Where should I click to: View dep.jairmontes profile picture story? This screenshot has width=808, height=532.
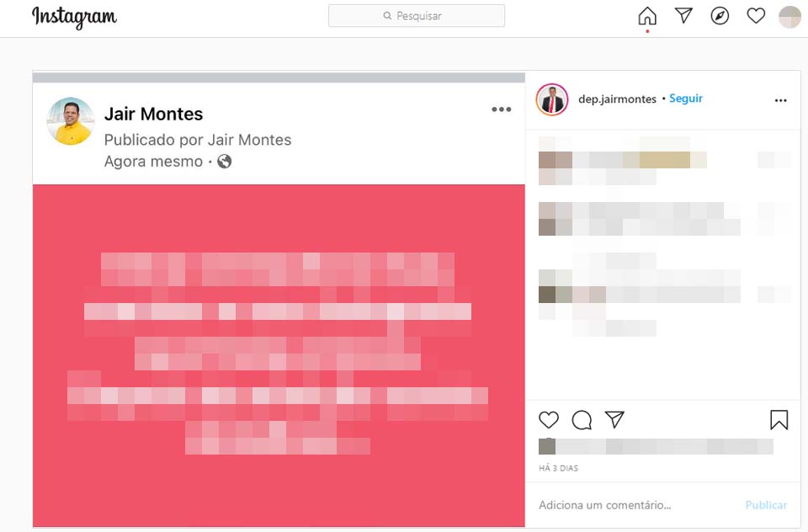click(x=552, y=99)
